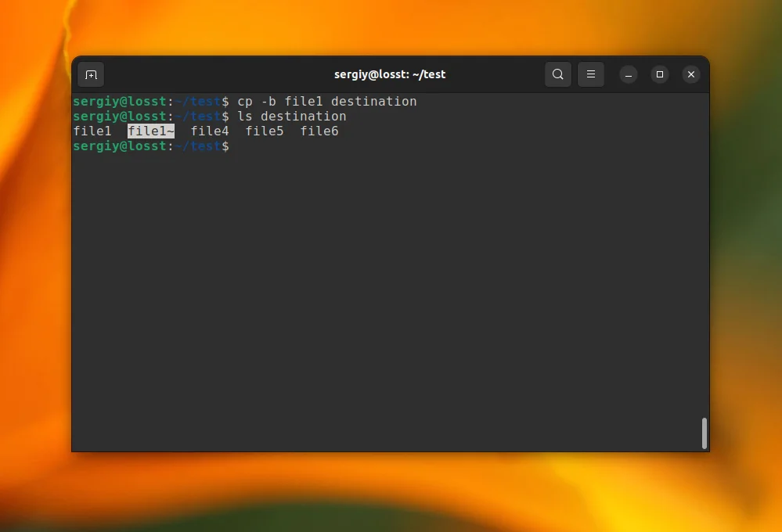Select the highlighted file1~ backup filename

(x=151, y=131)
